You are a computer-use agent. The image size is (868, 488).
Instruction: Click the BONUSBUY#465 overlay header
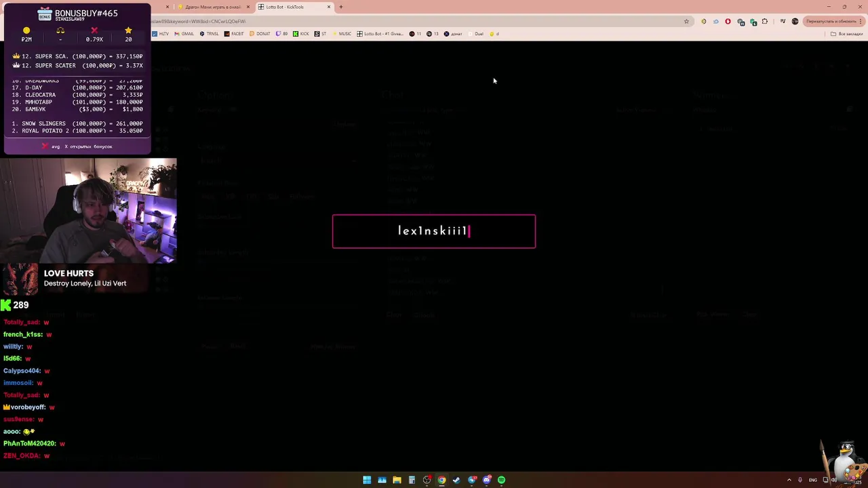coord(86,14)
